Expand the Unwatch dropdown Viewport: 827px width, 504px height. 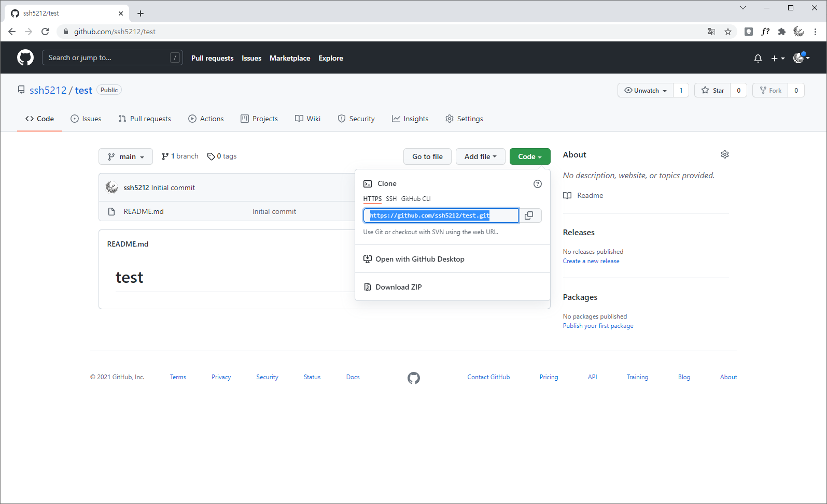[646, 90]
